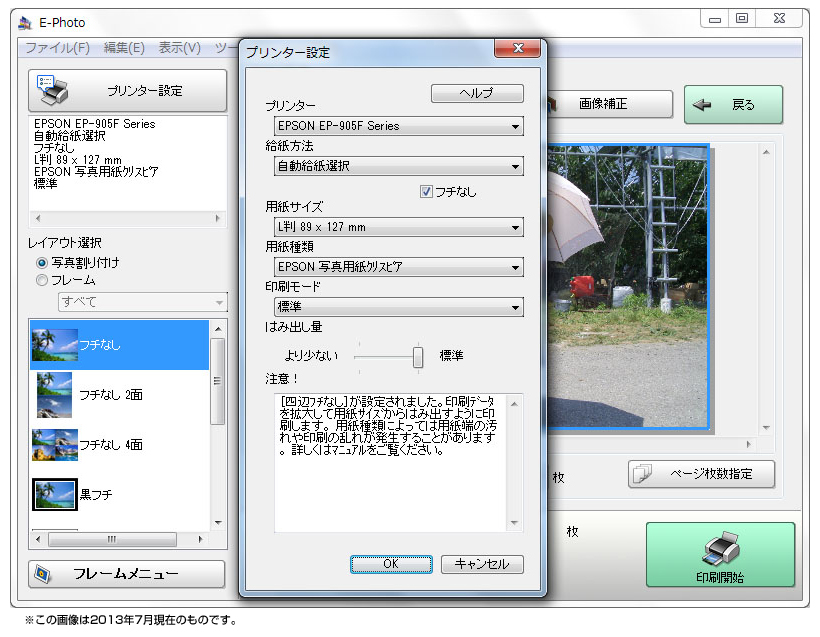This screenshot has width=820, height=637.
Task: Click the 注意 text box scroll-up arrow
Action: tap(515, 404)
